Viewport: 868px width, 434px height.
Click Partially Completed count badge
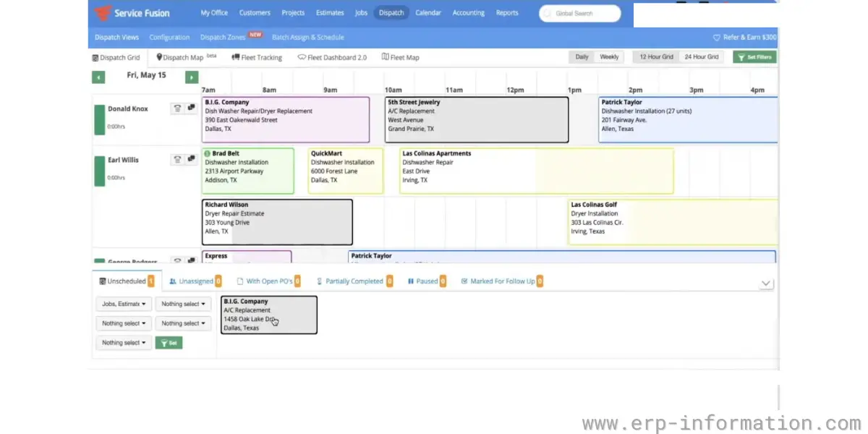[389, 281]
